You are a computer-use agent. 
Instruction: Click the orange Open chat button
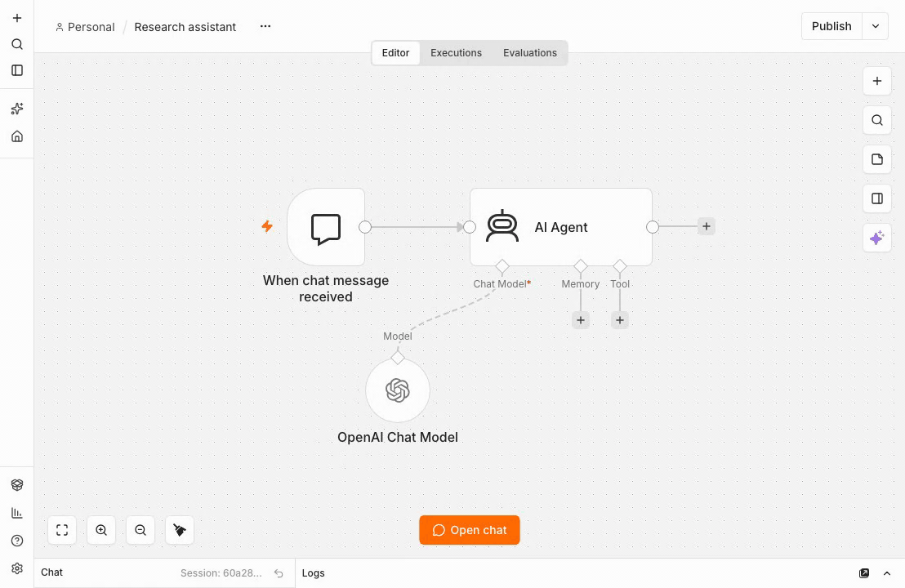(469, 530)
